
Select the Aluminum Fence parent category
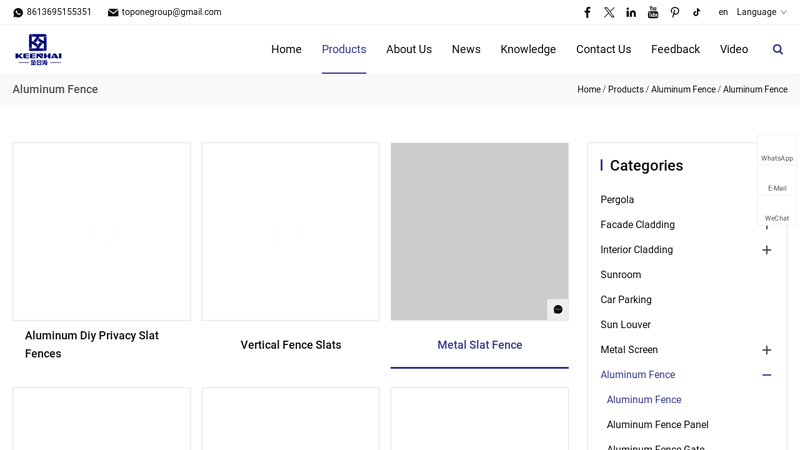click(637, 374)
